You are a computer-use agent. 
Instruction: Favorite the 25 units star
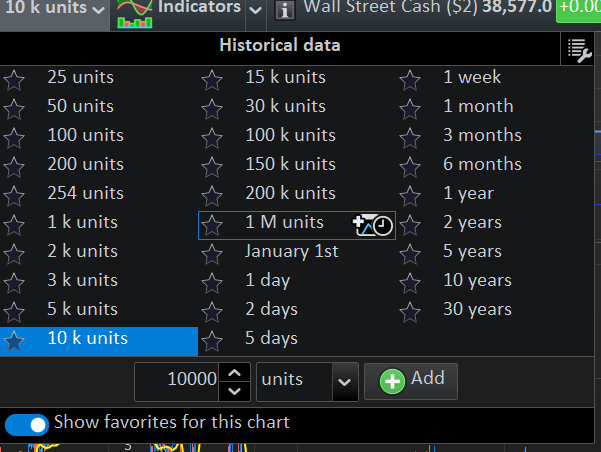coord(14,79)
